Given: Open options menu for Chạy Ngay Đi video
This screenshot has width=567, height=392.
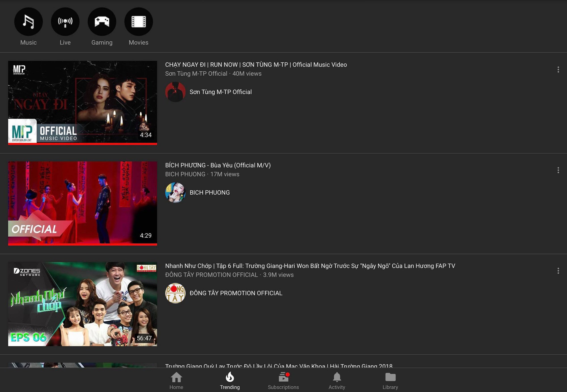Looking at the screenshot, I should click(x=558, y=70).
